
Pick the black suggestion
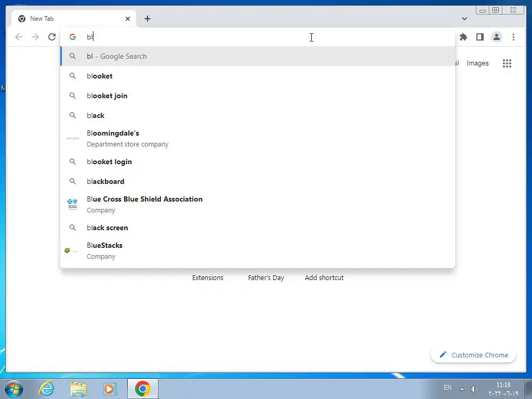pyautogui.click(x=258, y=115)
